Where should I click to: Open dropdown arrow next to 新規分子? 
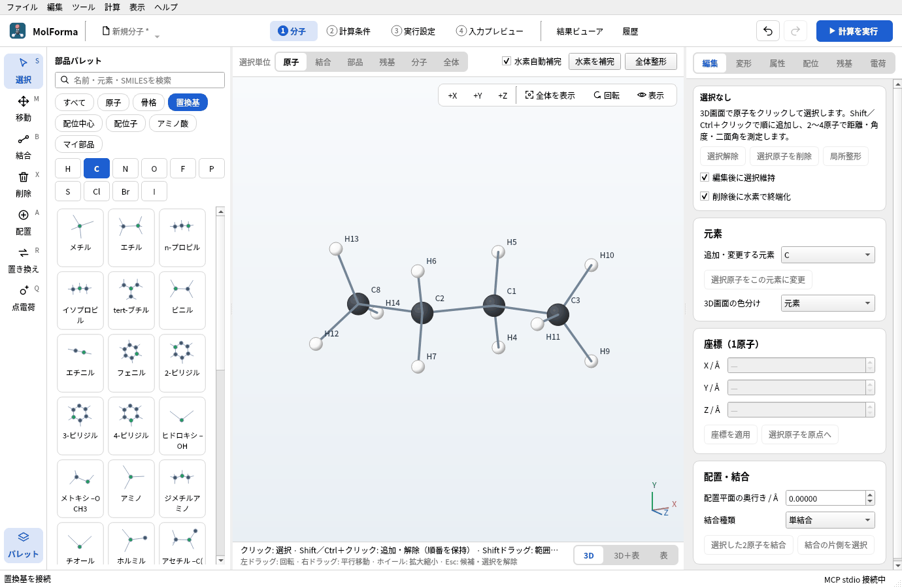click(x=157, y=37)
